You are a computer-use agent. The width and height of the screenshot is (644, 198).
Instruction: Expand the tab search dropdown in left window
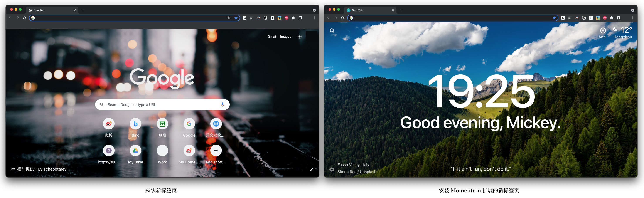tap(314, 10)
